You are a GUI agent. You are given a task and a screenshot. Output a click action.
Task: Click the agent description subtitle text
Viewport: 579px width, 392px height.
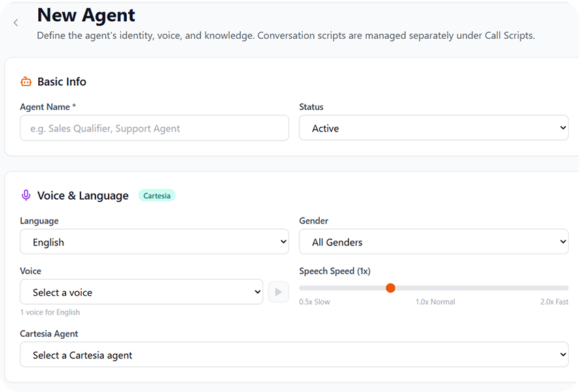pyautogui.click(x=286, y=36)
